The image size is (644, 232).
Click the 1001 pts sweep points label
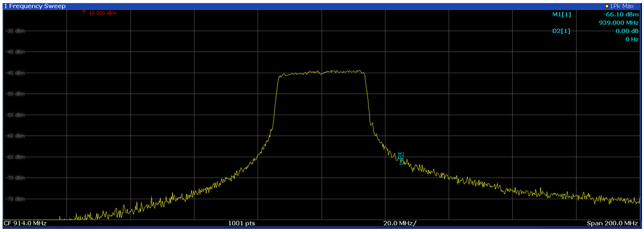[243, 223]
